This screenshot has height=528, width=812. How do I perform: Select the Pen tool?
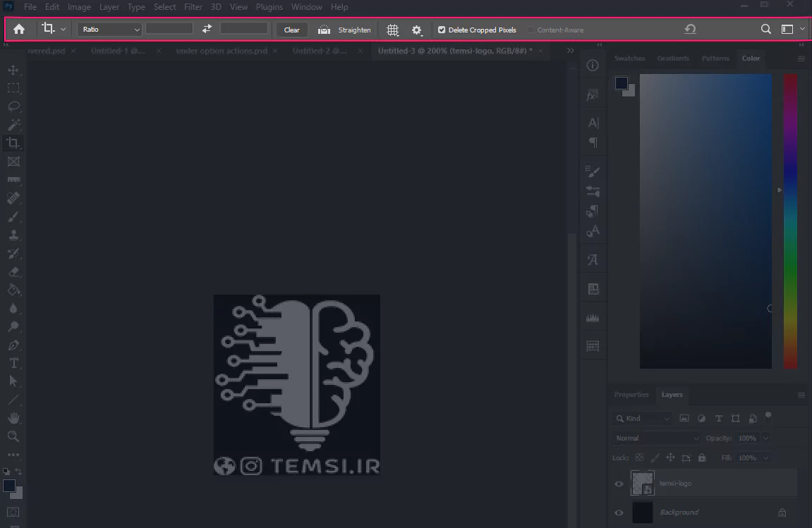coord(13,345)
